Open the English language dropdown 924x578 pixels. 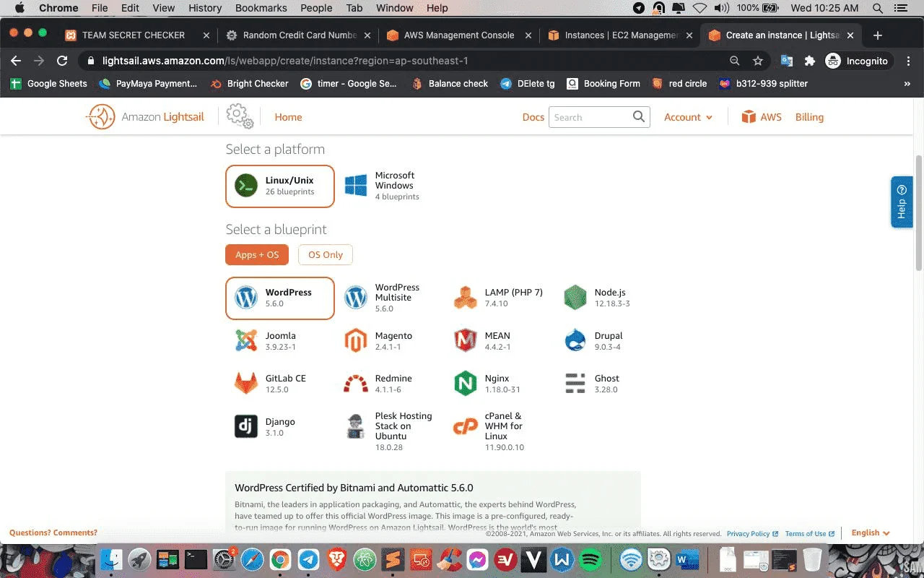871,533
